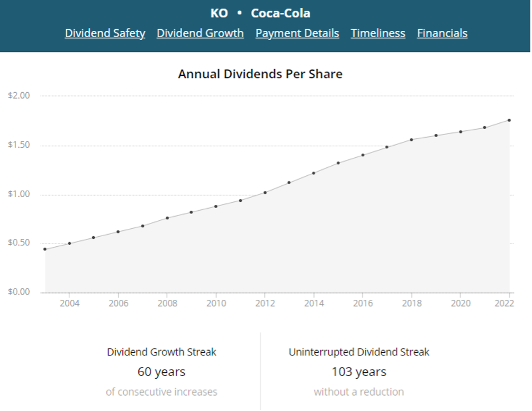Select the 2014 dividend data point
The height and width of the screenshot is (411, 532).
tap(314, 173)
